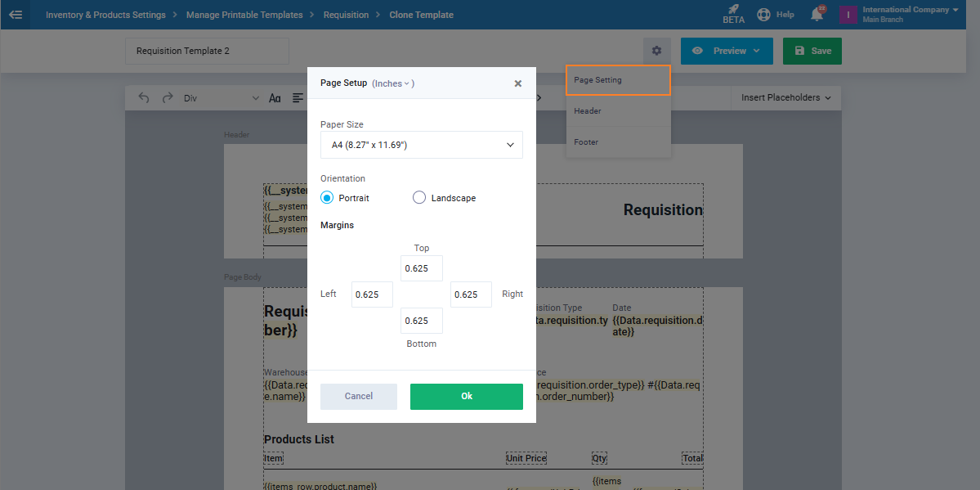The image size is (980, 490).
Task: Select Portrait orientation
Action: pos(328,198)
